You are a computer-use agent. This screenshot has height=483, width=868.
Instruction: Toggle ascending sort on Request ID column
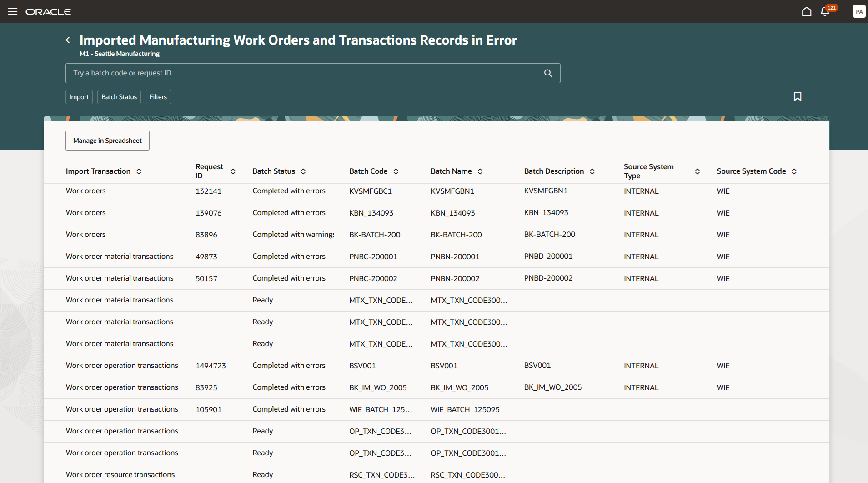point(233,171)
